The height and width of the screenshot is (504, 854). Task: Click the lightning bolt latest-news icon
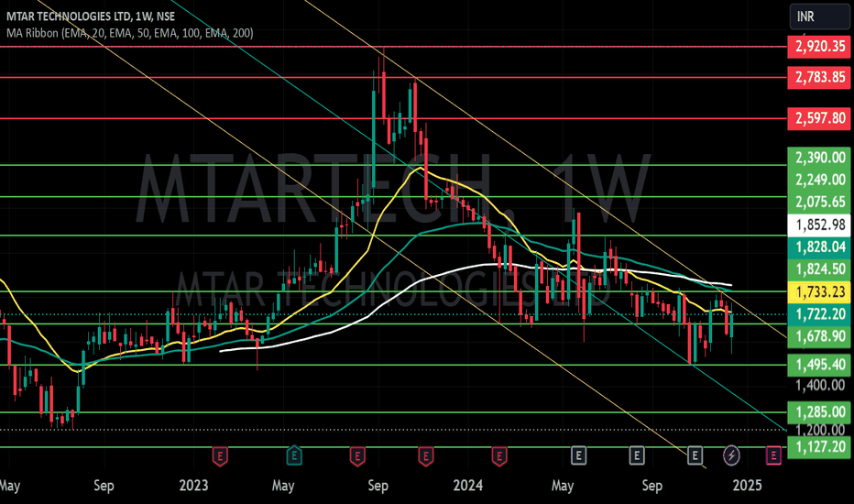tap(731, 455)
